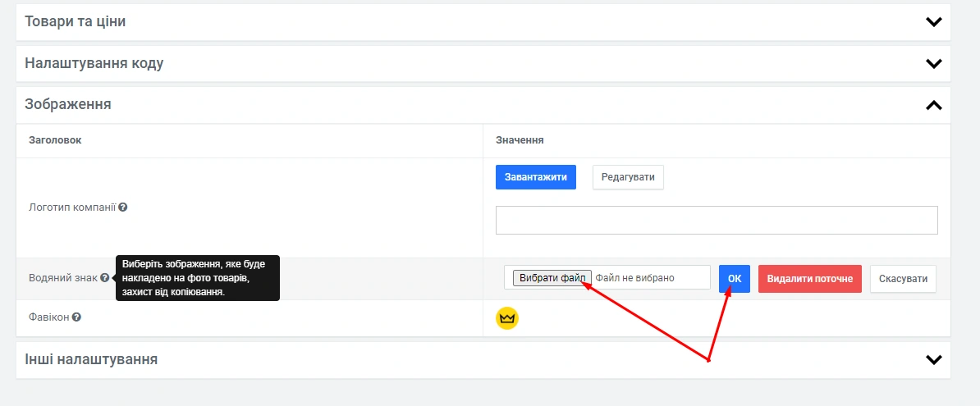Click the Редагувати button for the logo
The width and height of the screenshot is (980, 406).
pyautogui.click(x=628, y=177)
